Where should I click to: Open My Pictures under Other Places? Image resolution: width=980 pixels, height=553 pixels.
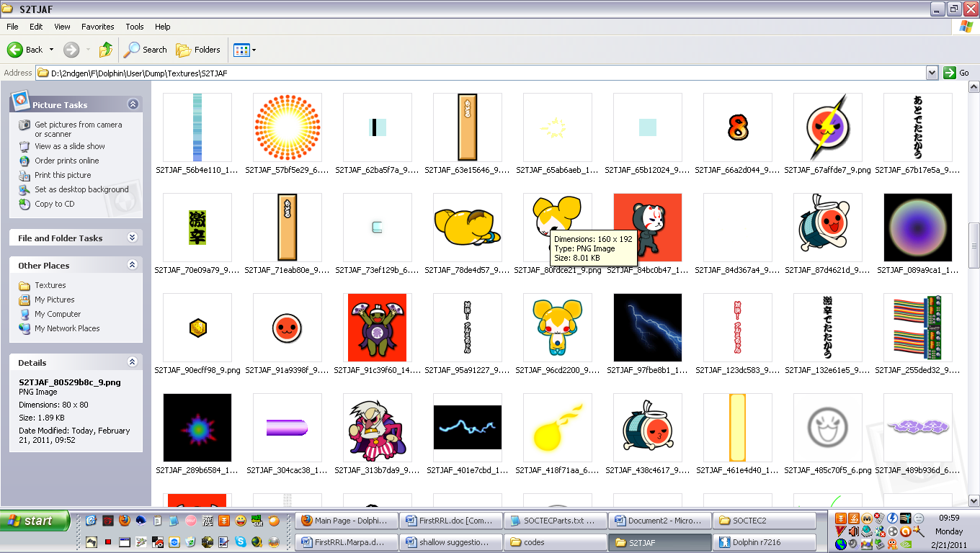tap(55, 300)
